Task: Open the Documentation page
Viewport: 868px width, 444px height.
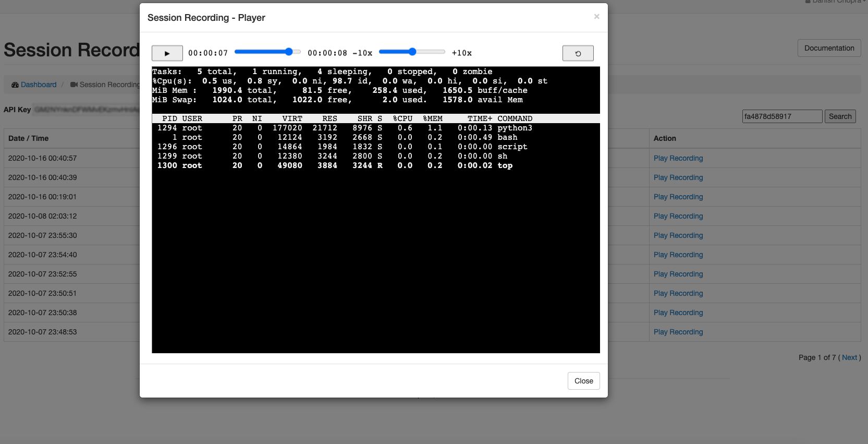Action: (x=829, y=48)
